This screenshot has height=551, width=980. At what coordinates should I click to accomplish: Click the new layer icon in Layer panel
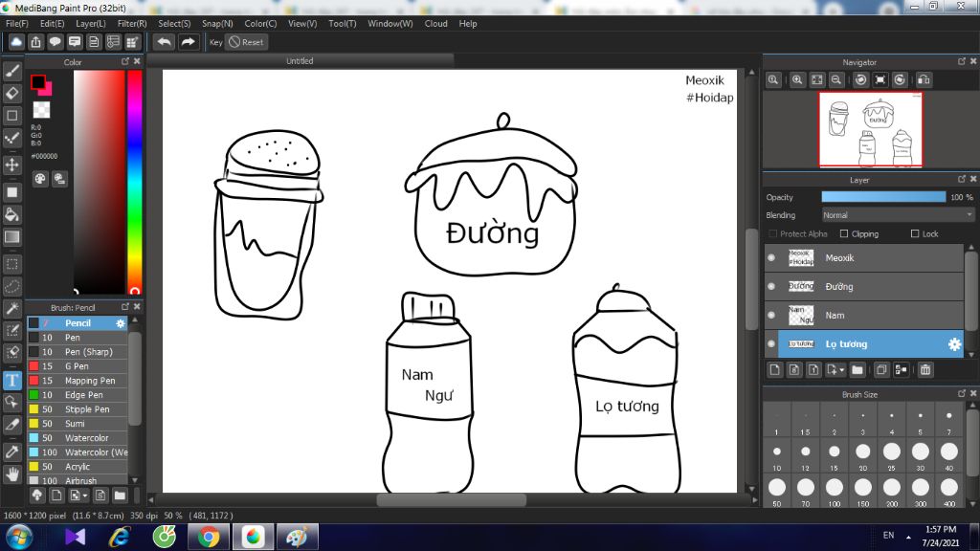click(775, 370)
